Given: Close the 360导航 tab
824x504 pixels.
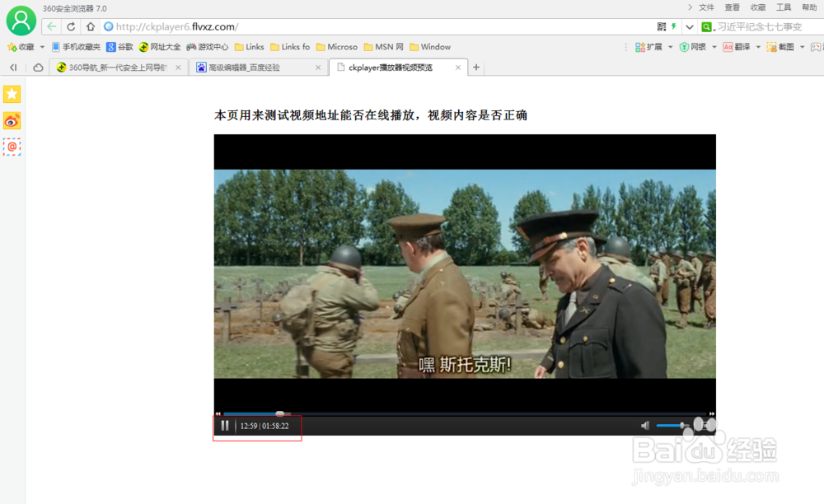Looking at the screenshot, I should tap(178, 68).
